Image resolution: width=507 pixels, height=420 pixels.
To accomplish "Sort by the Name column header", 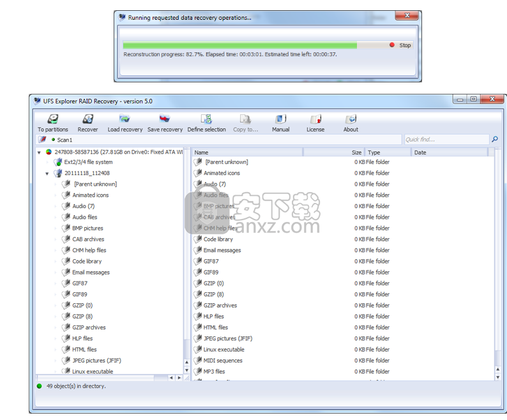I will (x=247, y=153).
